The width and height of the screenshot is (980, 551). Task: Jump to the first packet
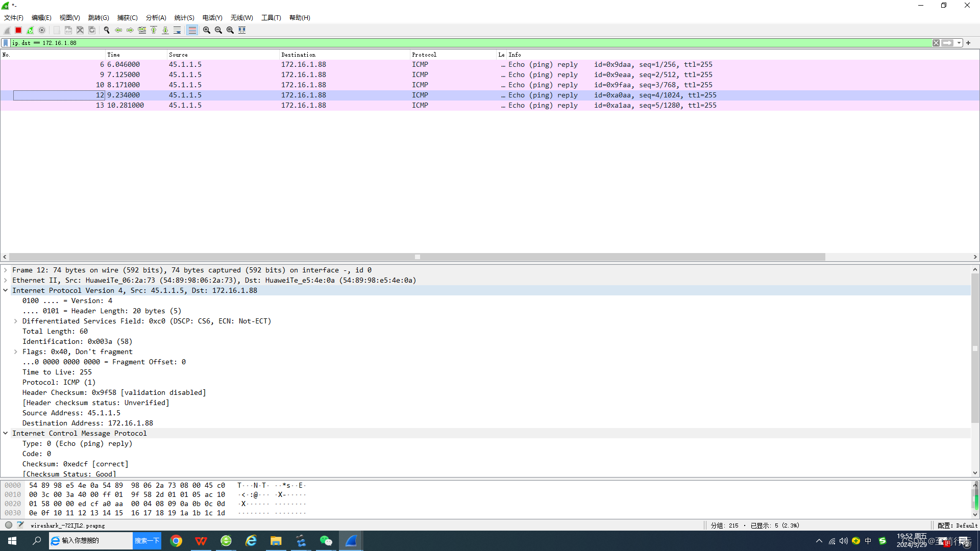coord(154,30)
